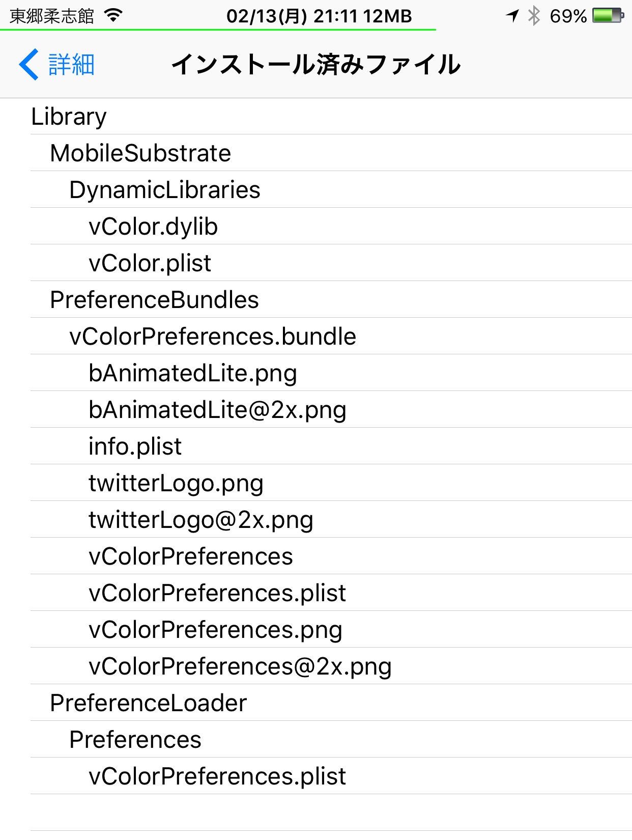Tap the インストール済みファイル title
Viewport: 632px width, 840px height.
pos(316,65)
